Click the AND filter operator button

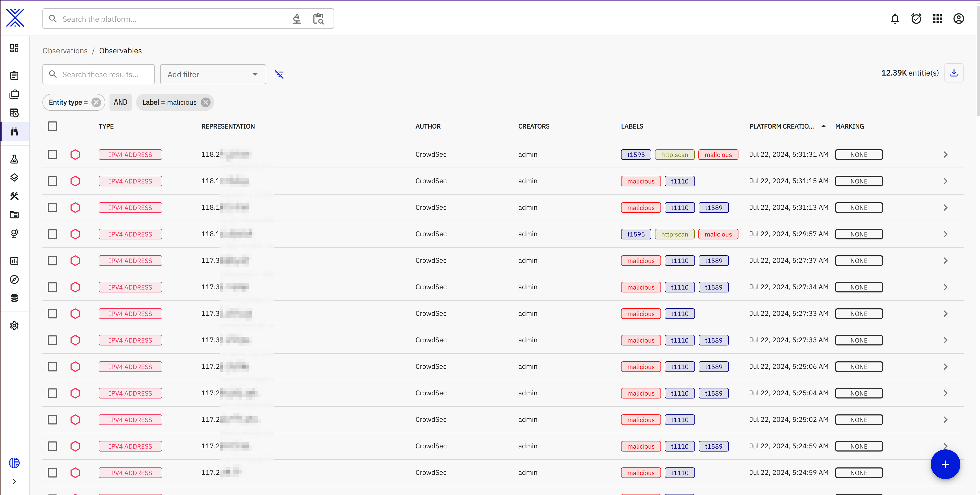point(120,102)
